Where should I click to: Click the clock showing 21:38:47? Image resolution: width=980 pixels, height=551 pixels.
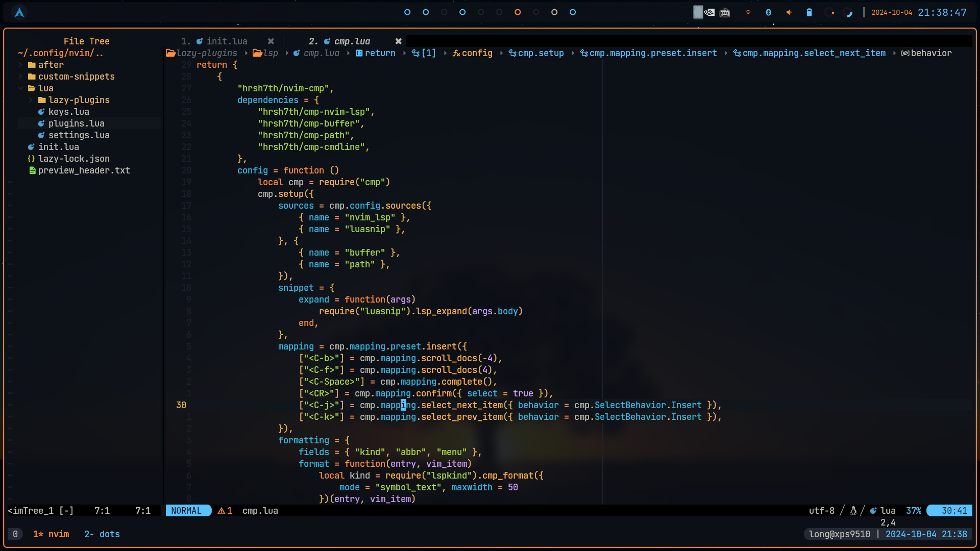pos(942,12)
